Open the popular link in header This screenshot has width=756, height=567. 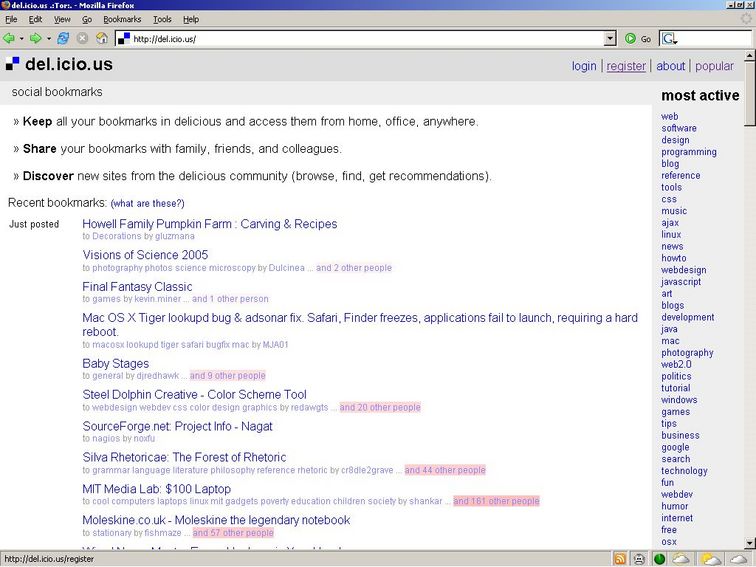[x=714, y=66]
